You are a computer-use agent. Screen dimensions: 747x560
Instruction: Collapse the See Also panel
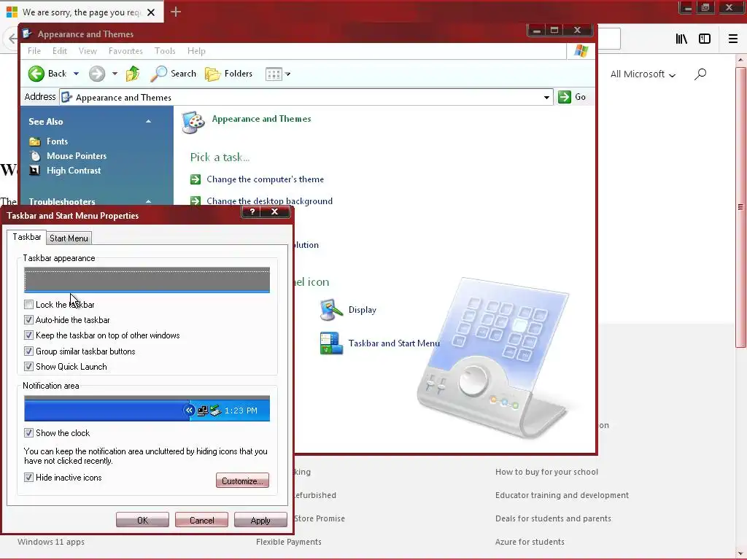148,122
